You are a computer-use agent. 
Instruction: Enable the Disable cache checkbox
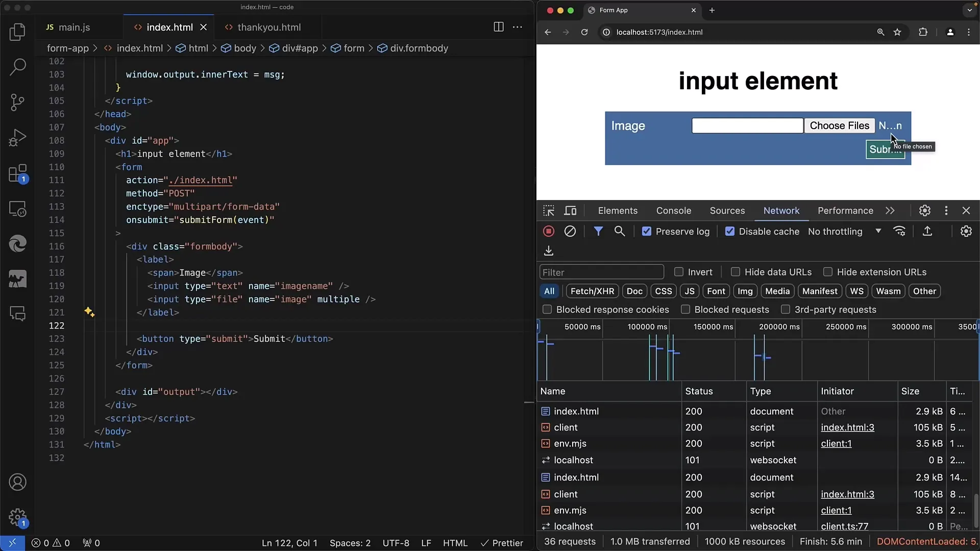(729, 231)
